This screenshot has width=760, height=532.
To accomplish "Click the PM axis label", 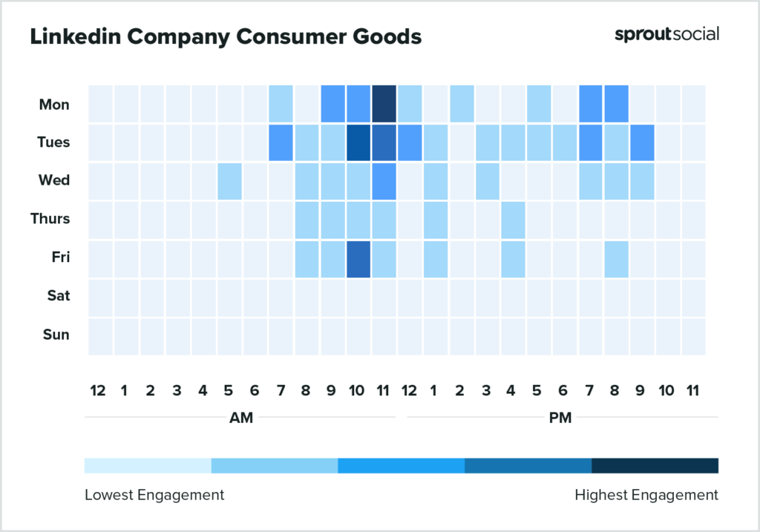I will tap(560, 418).
